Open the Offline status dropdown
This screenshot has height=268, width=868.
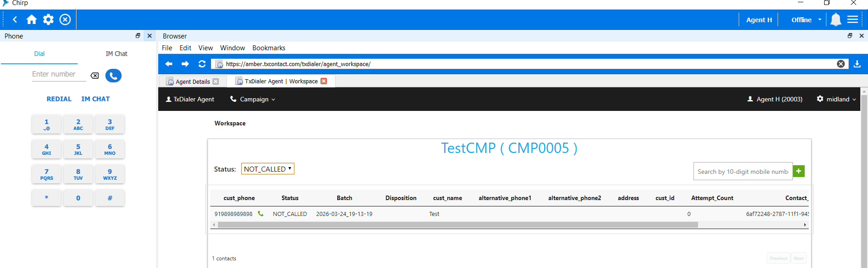806,20
